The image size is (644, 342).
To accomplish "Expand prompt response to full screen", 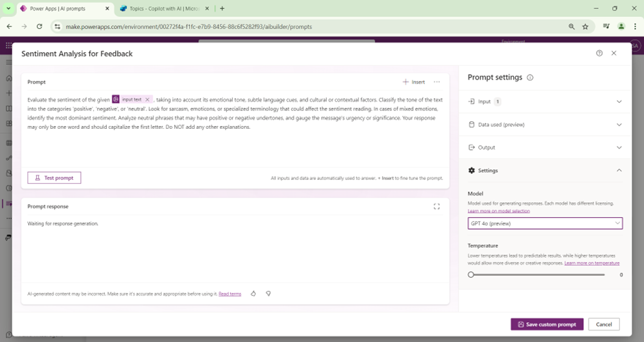I will tap(436, 206).
